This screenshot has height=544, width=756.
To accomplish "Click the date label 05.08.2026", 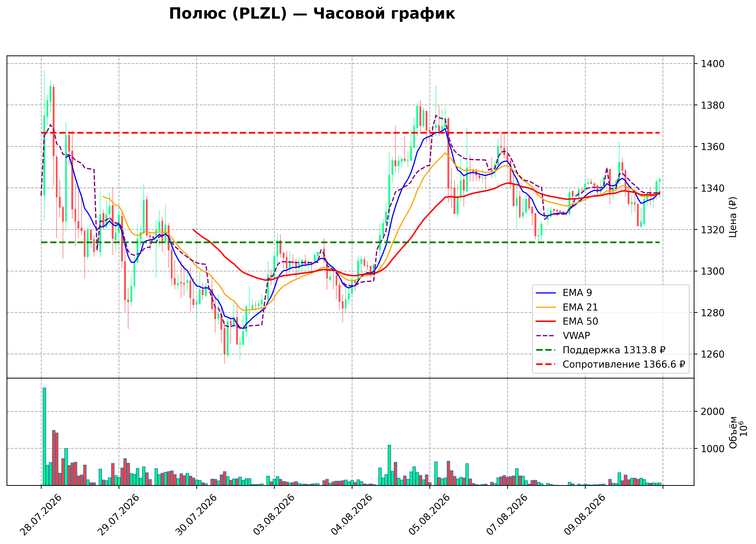I will (x=429, y=515).
